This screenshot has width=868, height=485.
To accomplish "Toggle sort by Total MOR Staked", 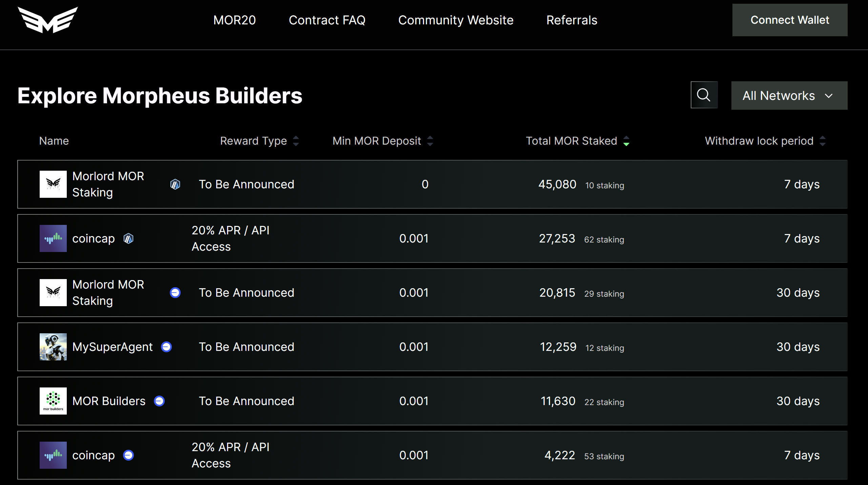I will click(x=626, y=141).
